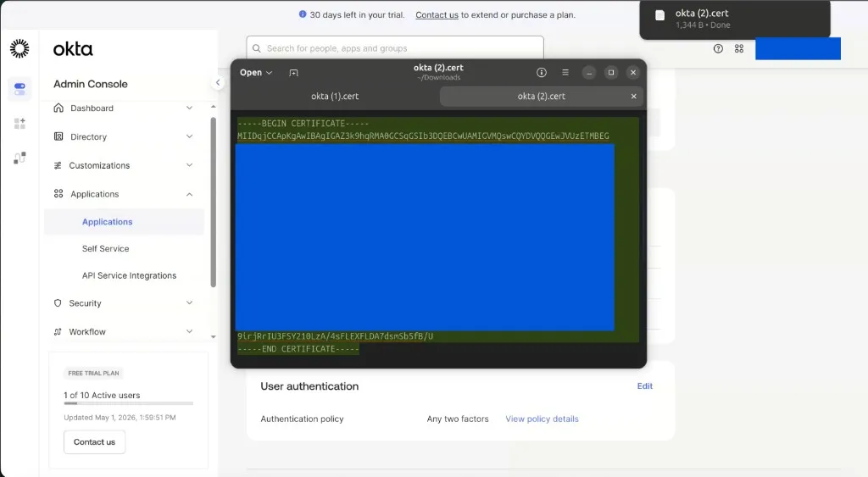
Task: Click the Dashboard home icon
Action: (x=58, y=108)
